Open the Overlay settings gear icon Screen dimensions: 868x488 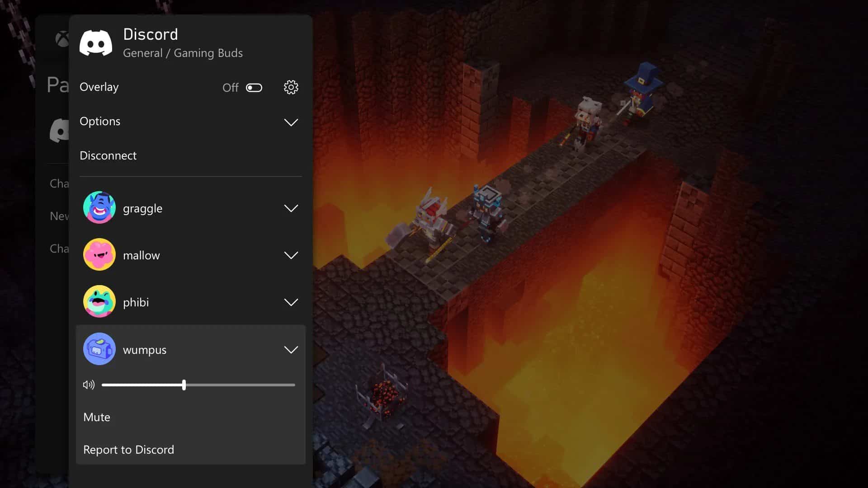291,88
